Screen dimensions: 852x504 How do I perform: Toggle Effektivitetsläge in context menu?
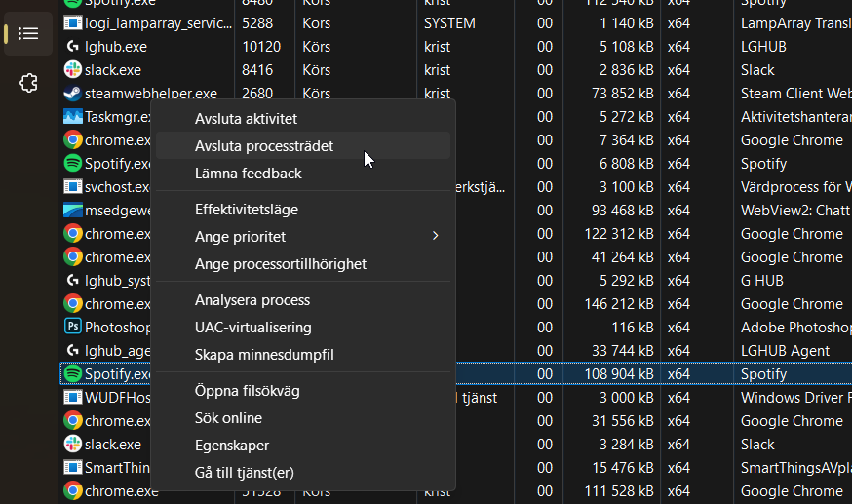(x=247, y=210)
